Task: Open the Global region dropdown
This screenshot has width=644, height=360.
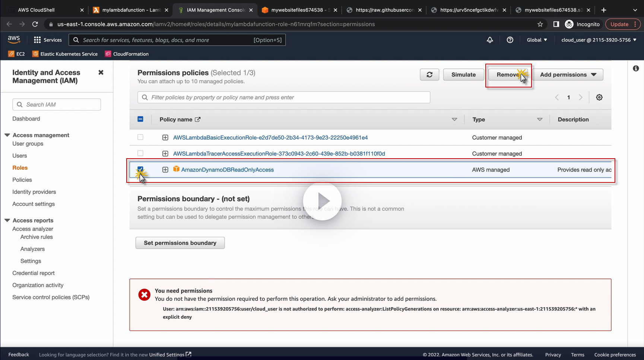Action: tap(537, 40)
